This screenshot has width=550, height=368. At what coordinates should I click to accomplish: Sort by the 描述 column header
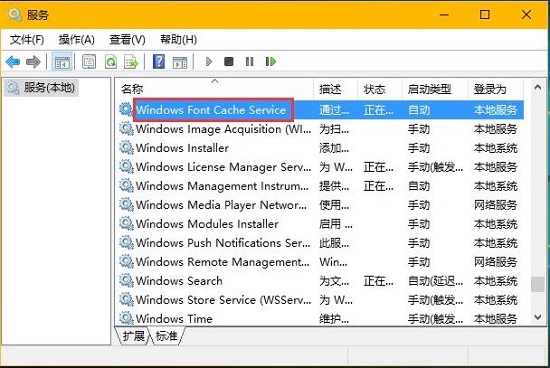click(x=336, y=89)
